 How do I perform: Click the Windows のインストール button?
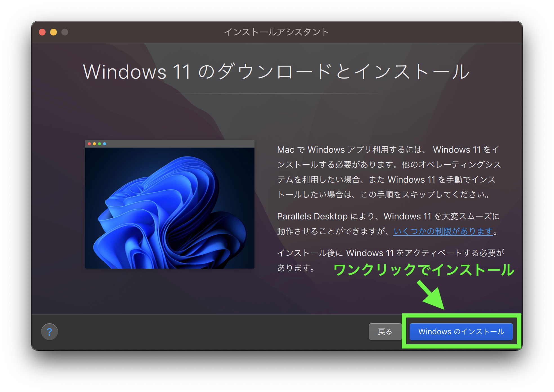tap(461, 332)
